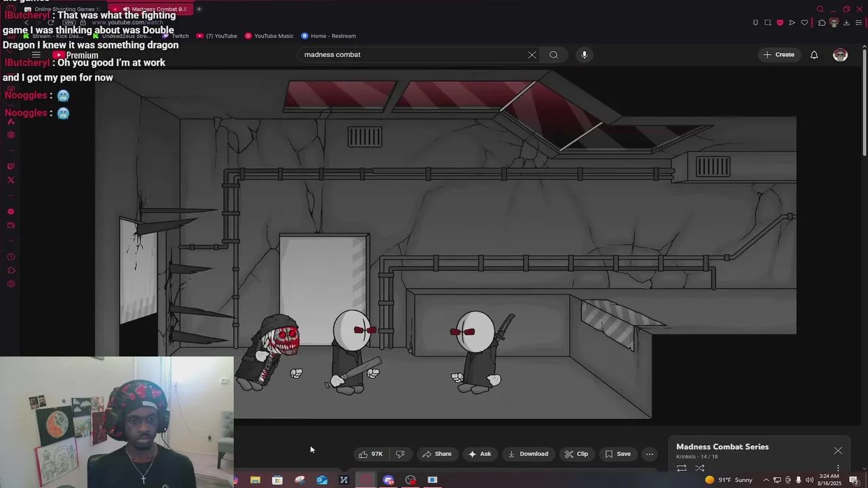Open Easy Setup settings sliders
Image resolution: width=868 pixels, height=488 pixels.
(x=859, y=22)
